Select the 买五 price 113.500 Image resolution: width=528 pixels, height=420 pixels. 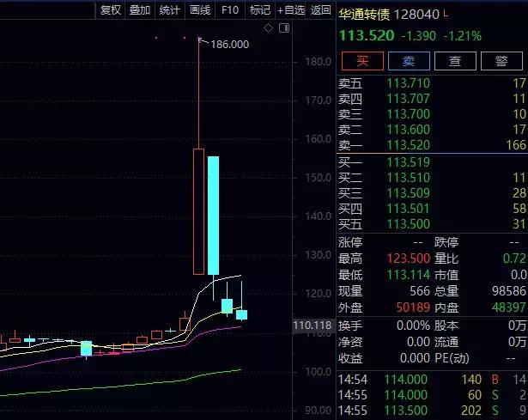coord(408,224)
